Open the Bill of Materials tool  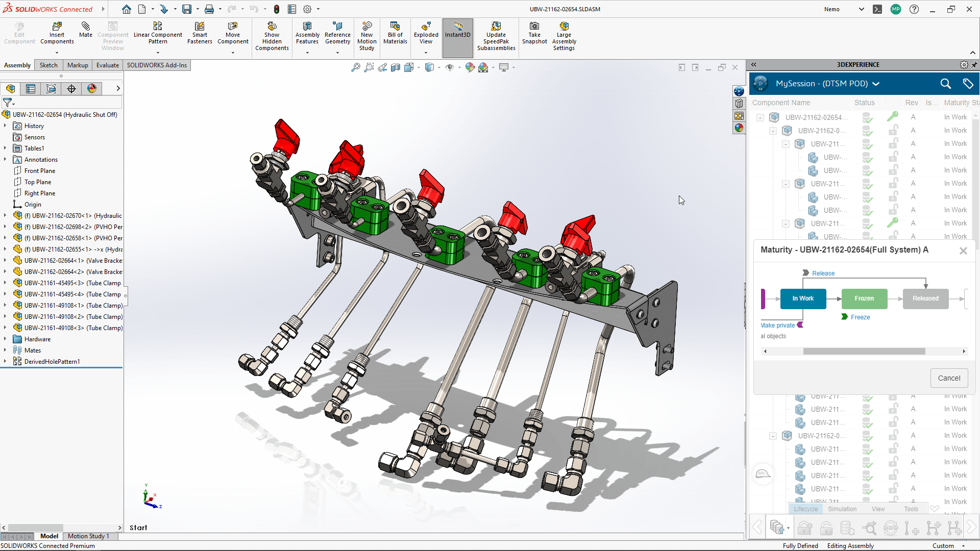395,33
